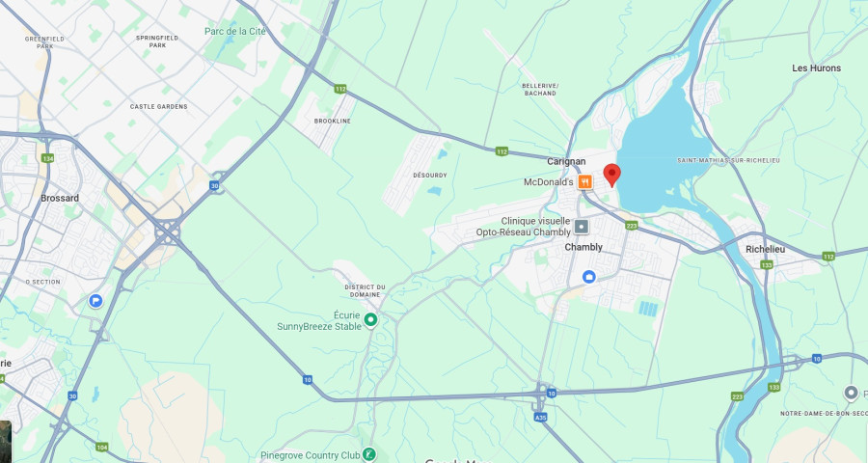Click the Autoroute 30 and 10 interchange
Viewport: 868px width, 463px height.
[168, 231]
